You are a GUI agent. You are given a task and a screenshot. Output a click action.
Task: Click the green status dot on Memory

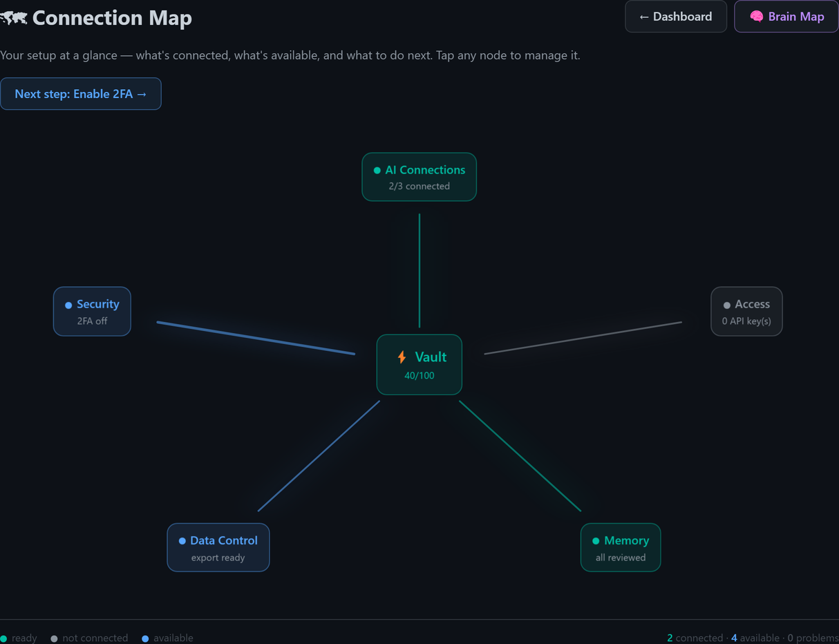click(596, 541)
